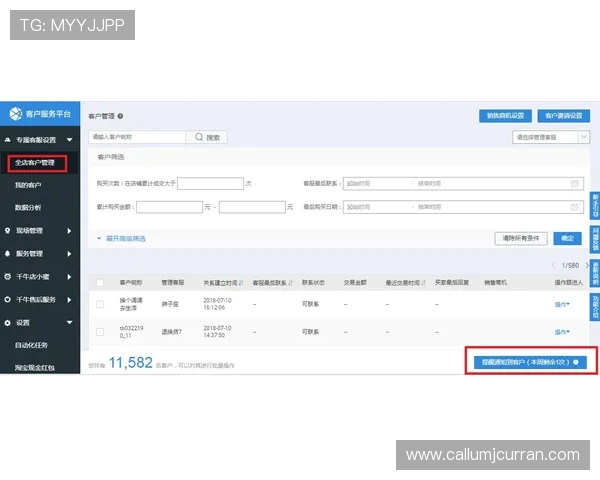
Task: Click the blue 确定 confirm button
Action: coord(568,239)
